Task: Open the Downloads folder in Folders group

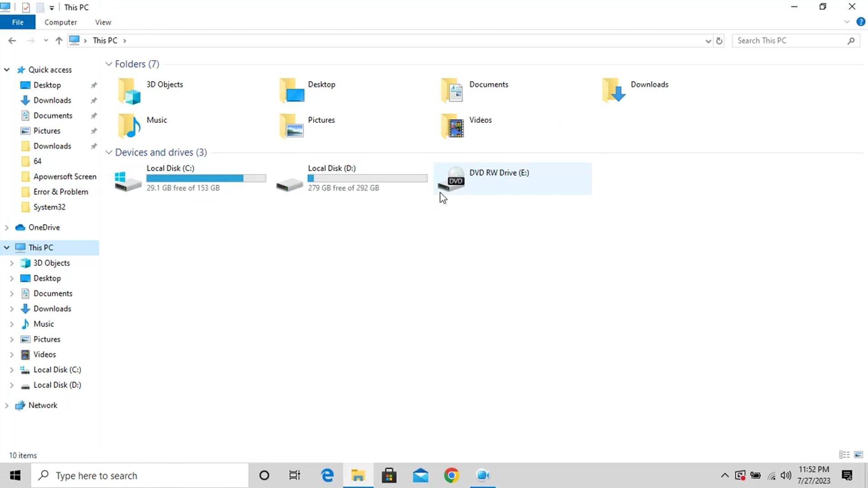Action: pos(614,90)
